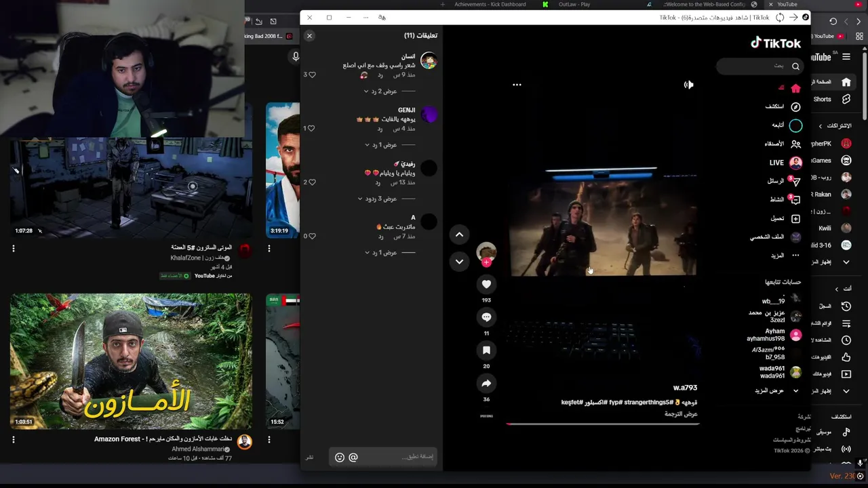Like the comment by انسان
The image size is (868, 488).
(x=312, y=75)
